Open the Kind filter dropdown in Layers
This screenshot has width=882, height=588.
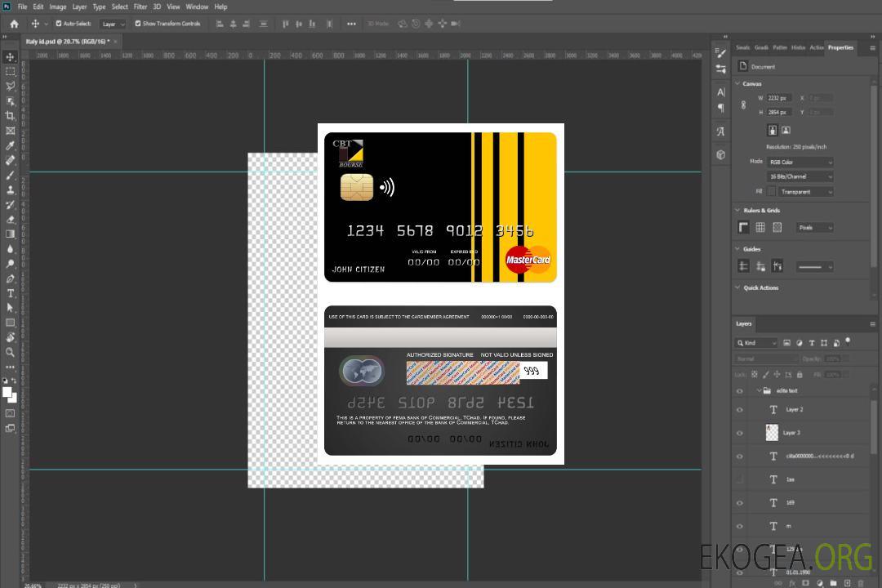[x=756, y=343]
